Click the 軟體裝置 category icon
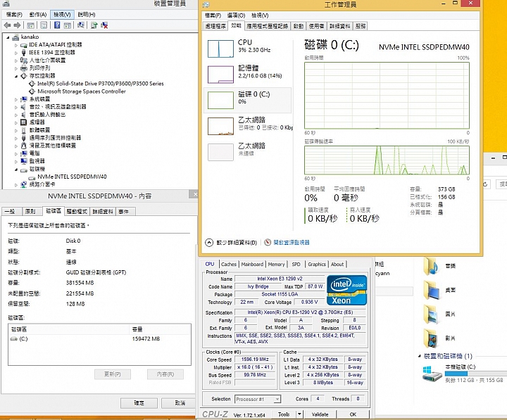507x420 pixels. pyautogui.click(x=24, y=130)
